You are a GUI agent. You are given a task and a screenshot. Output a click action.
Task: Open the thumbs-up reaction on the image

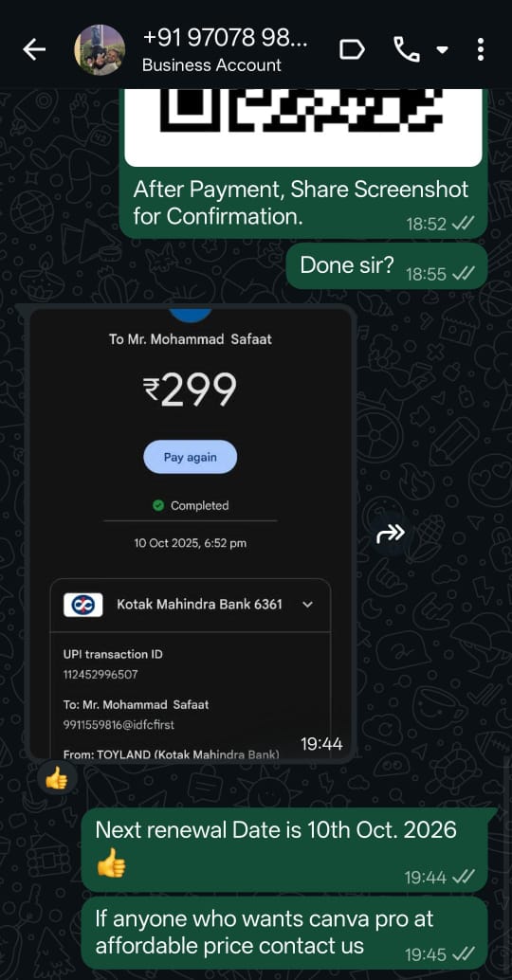point(57,778)
